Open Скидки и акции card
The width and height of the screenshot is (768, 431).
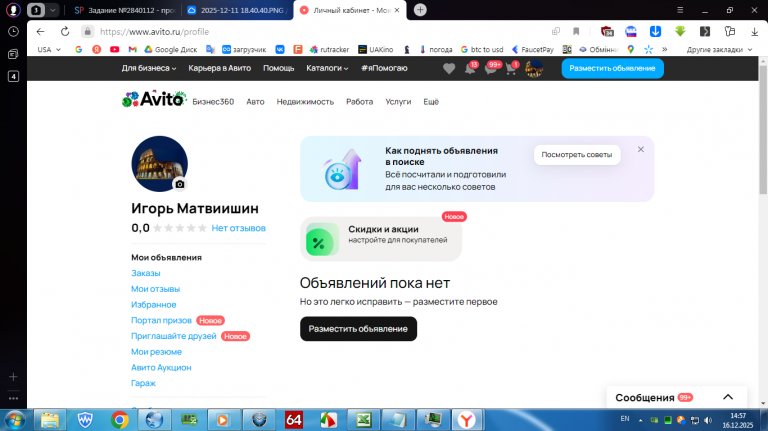coord(381,239)
